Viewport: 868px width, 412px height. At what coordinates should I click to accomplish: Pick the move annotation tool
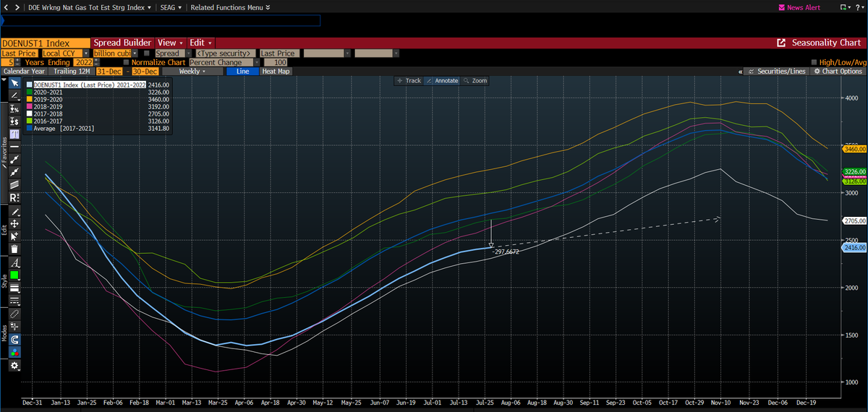click(14, 224)
